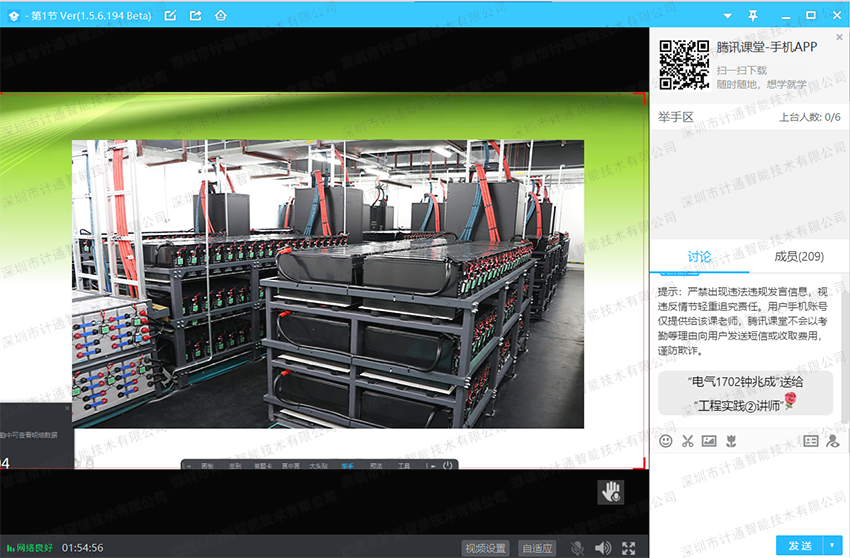Open 视频设置 video settings
Image resolution: width=850 pixels, height=558 pixels.
(x=485, y=548)
